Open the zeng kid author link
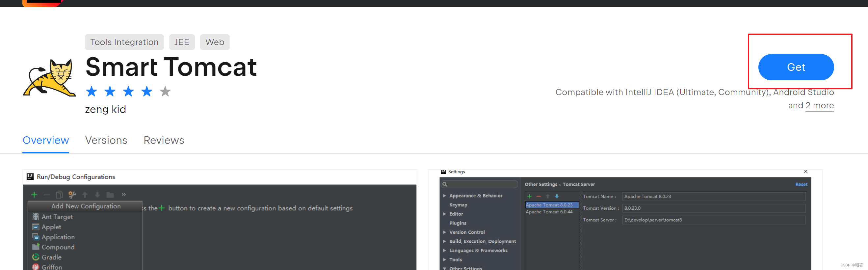Image resolution: width=868 pixels, height=270 pixels. tap(105, 109)
